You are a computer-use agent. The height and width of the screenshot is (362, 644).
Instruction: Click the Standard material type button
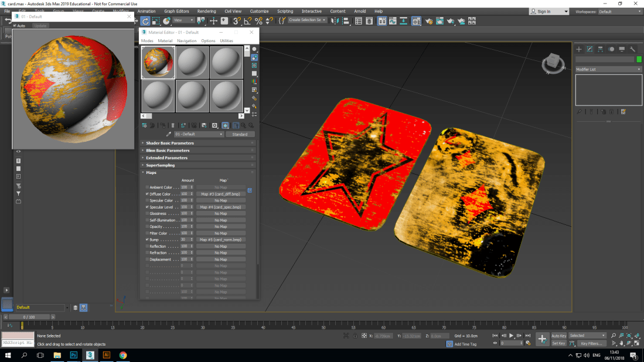(x=241, y=134)
